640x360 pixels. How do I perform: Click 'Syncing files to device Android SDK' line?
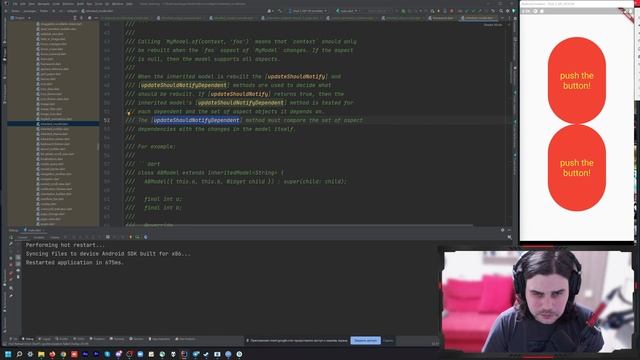(108, 253)
